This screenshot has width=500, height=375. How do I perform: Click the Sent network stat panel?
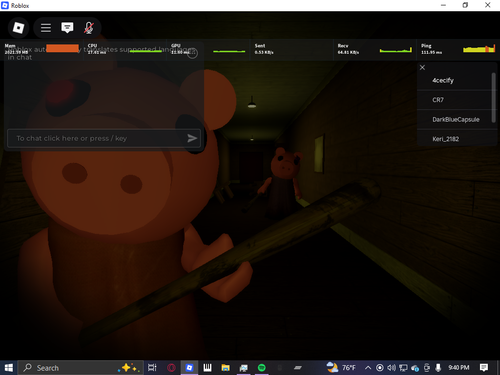(291, 50)
